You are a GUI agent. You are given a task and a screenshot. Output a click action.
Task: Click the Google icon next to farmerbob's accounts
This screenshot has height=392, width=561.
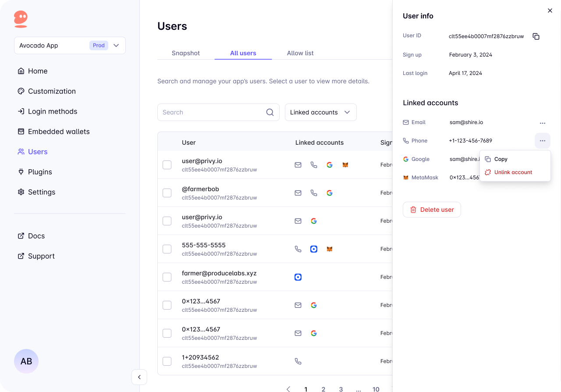pyautogui.click(x=329, y=192)
